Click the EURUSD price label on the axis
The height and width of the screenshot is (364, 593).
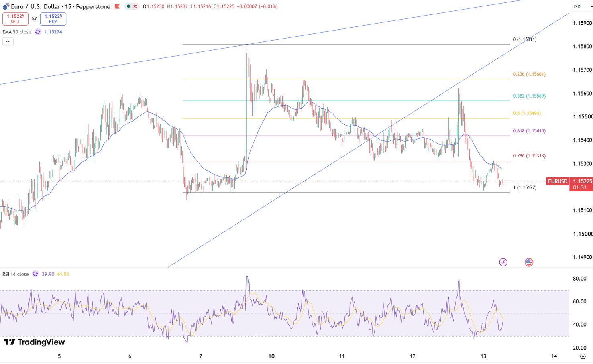pyautogui.click(x=558, y=181)
